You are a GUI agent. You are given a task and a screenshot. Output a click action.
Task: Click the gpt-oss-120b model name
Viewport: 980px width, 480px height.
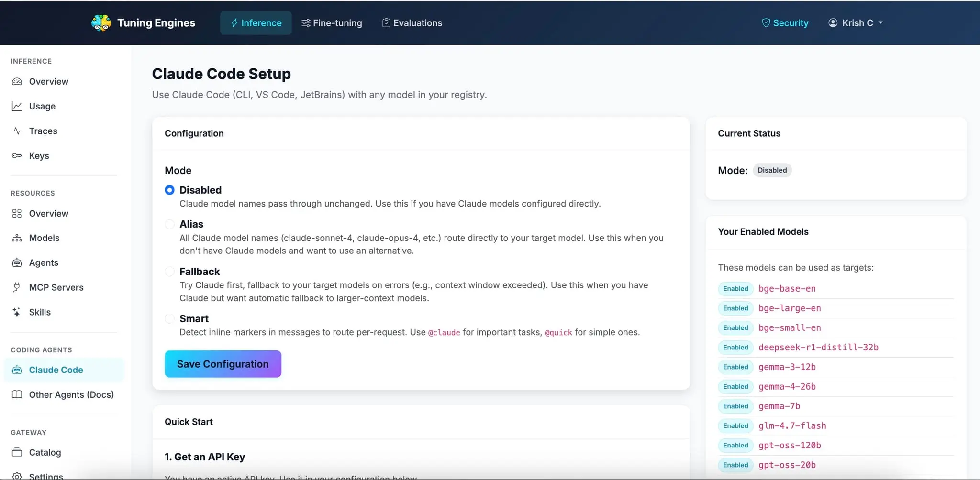point(790,446)
